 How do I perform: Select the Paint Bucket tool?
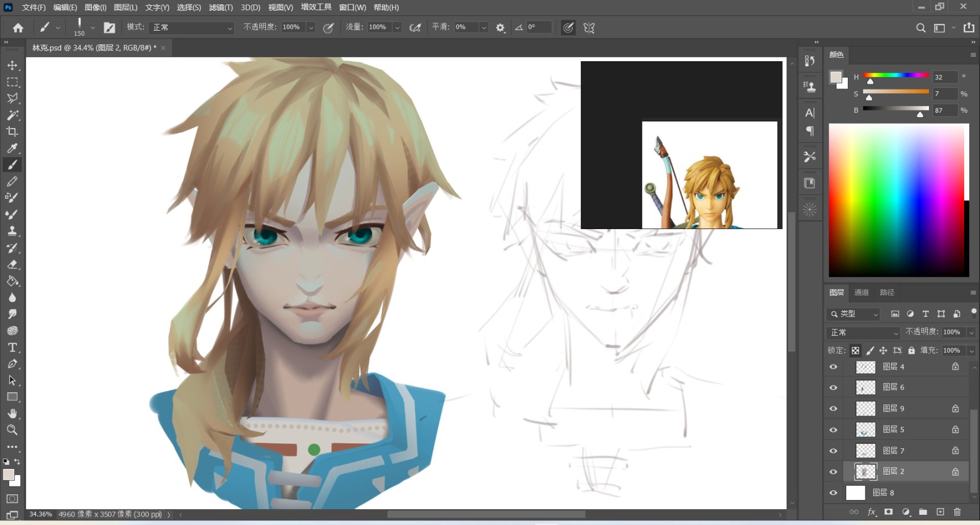point(12,281)
